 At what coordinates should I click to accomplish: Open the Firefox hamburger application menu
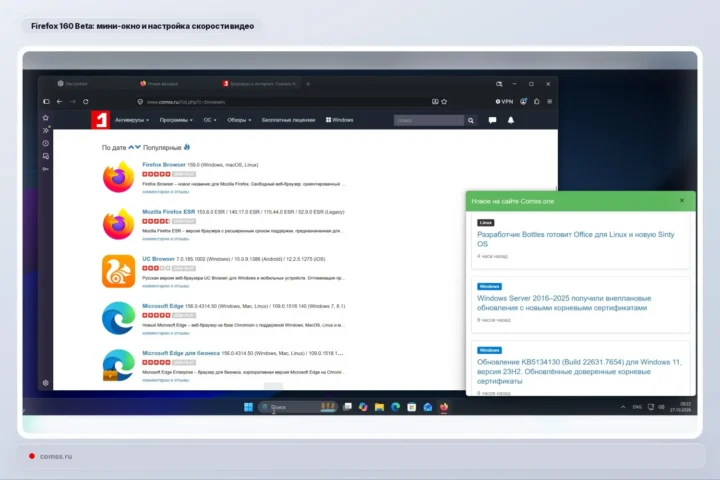[x=550, y=102]
